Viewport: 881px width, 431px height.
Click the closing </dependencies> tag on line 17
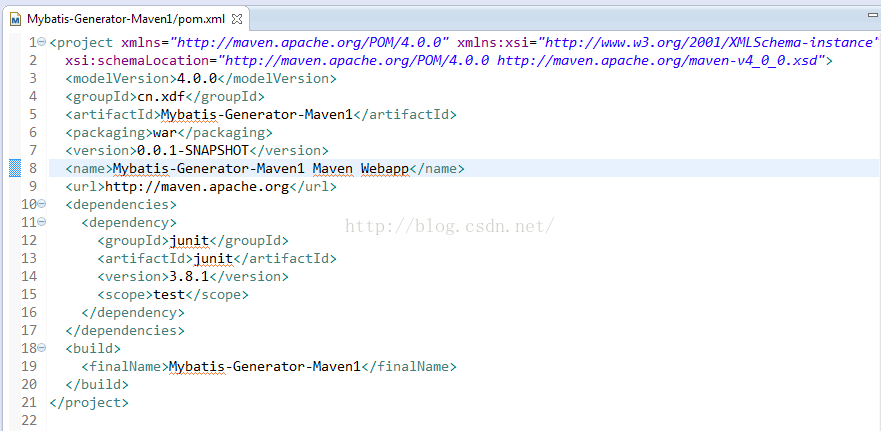[x=125, y=330]
